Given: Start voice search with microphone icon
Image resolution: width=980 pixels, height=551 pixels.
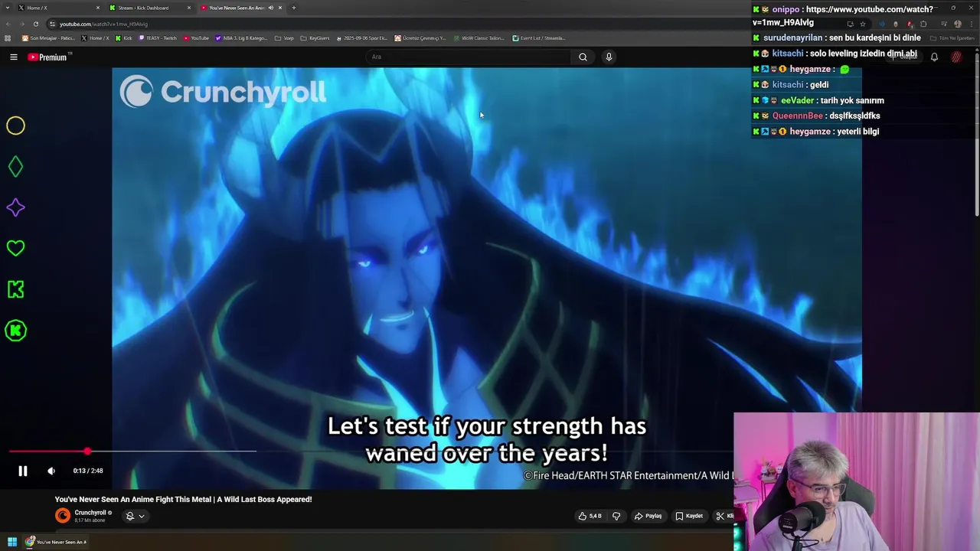Looking at the screenshot, I should tap(609, 57).
